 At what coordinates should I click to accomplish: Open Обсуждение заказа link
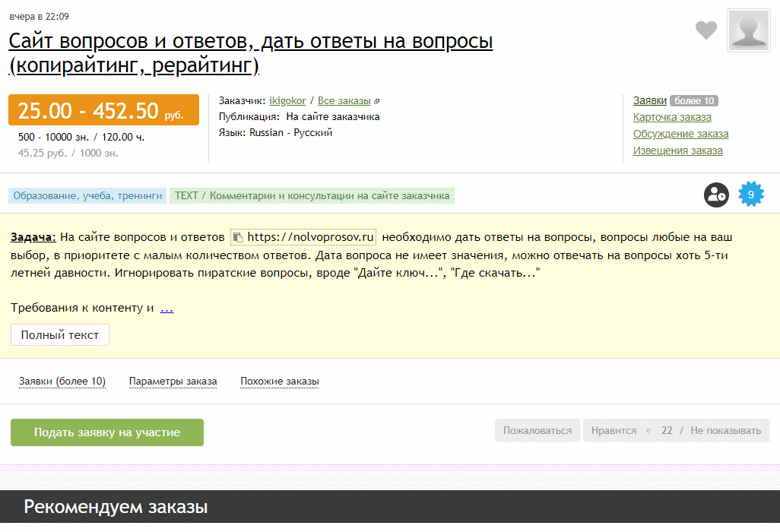680,135
